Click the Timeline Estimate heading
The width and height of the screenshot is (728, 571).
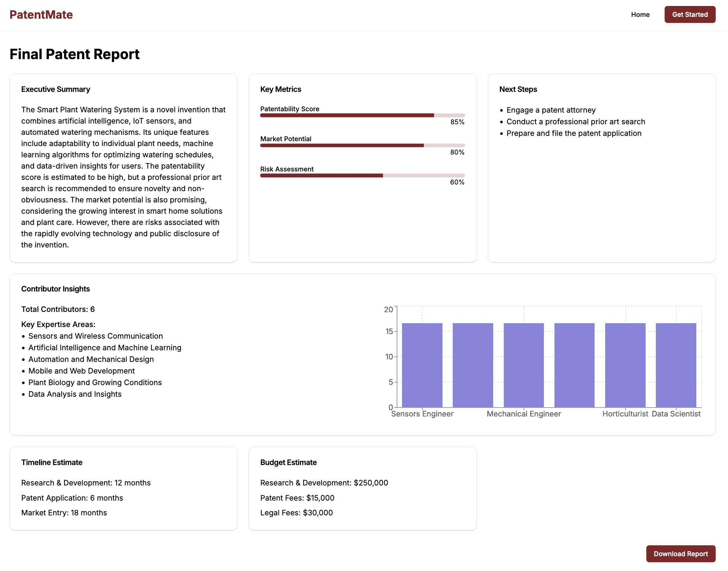coord(52,463)
